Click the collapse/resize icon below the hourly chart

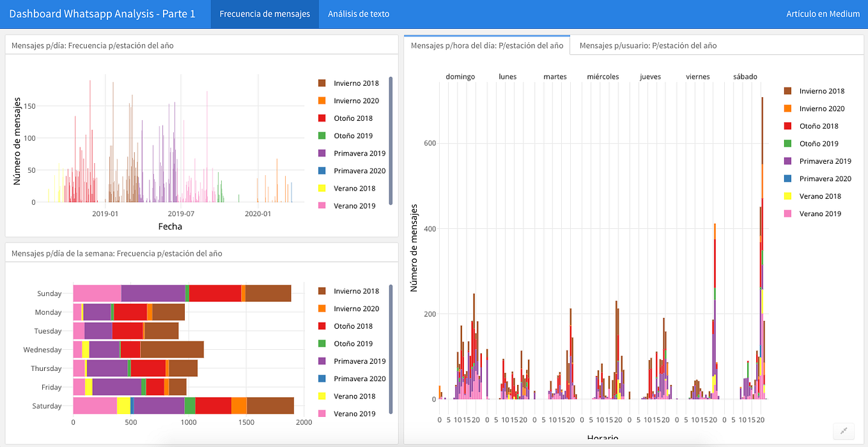pyautogui.click(x=844, y=431)
